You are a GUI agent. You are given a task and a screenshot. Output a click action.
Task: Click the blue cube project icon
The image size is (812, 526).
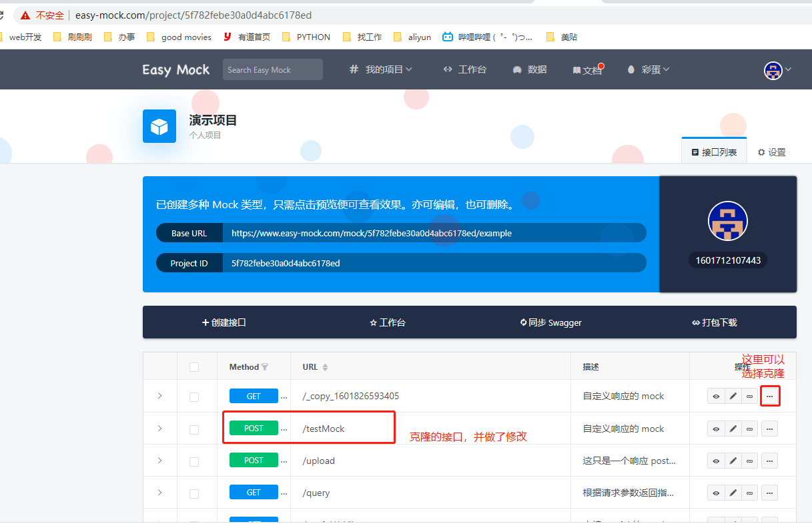(x=159, y=126)
